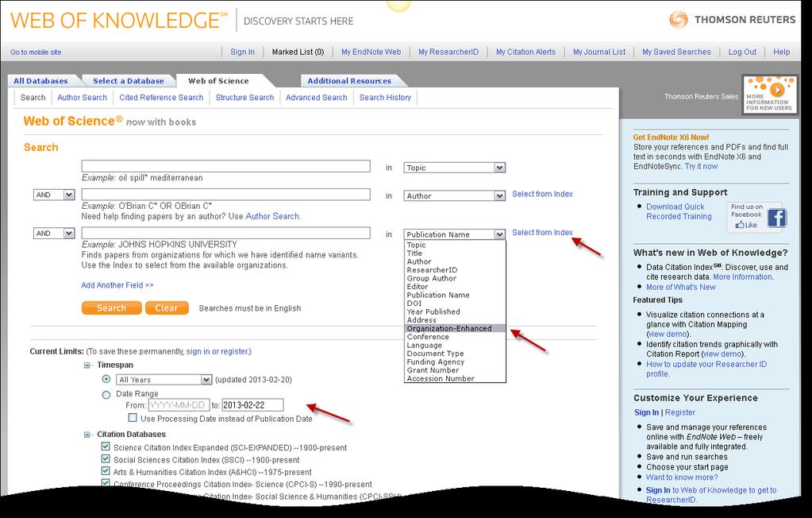Viewport: 812px width, 518px height.
Task: Collapse the Citation Databases section
Action: coord(87,435)
